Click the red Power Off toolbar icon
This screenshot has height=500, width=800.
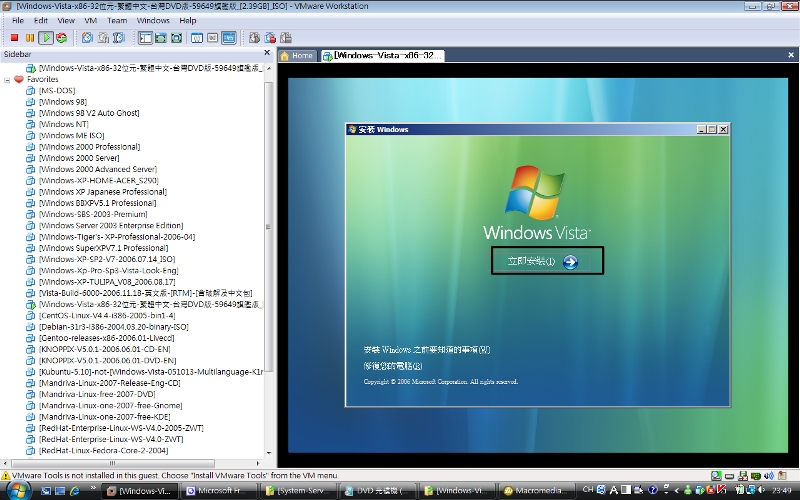[14, 38]
